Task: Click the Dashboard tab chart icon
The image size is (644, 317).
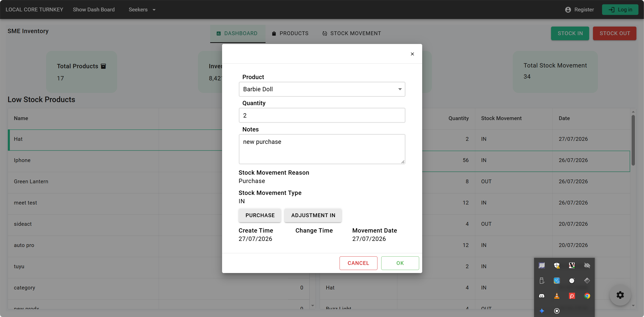Action: point(219,33)
